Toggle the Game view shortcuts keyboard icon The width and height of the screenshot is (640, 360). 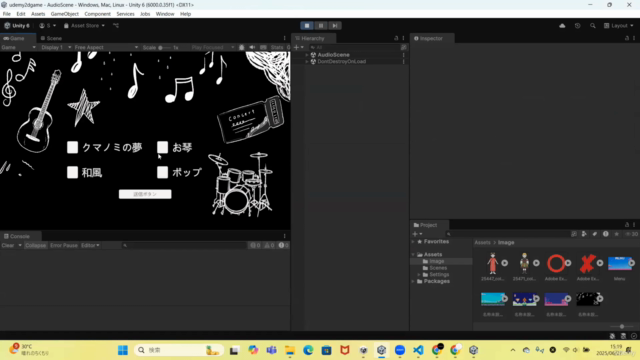(x=263, y=47)
